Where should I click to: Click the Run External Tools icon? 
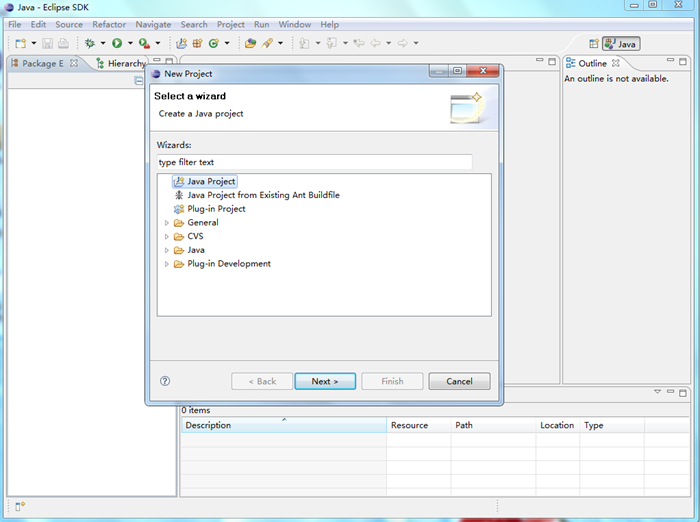(x=144, y=43)
